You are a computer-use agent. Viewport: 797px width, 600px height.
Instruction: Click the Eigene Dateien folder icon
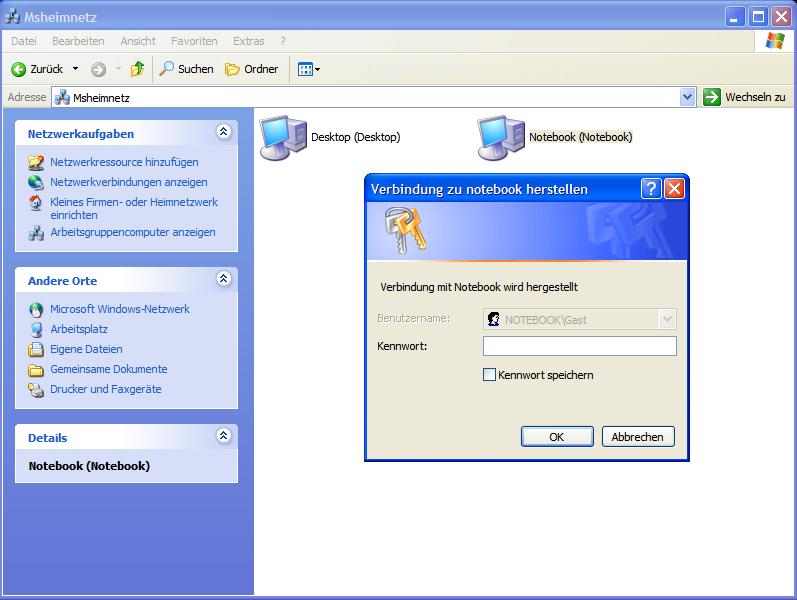click(x=36, y=349)
